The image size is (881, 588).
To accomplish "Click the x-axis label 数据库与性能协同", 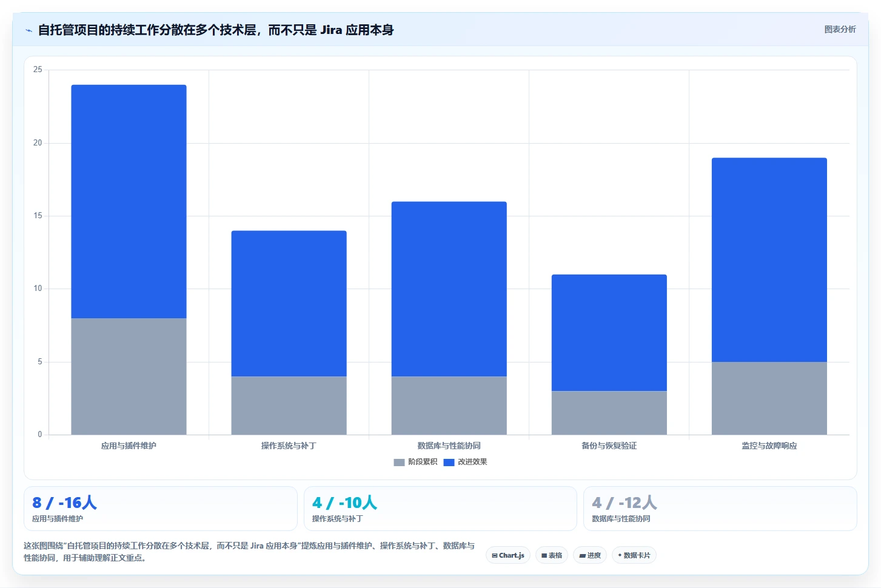I will point(449,446).
